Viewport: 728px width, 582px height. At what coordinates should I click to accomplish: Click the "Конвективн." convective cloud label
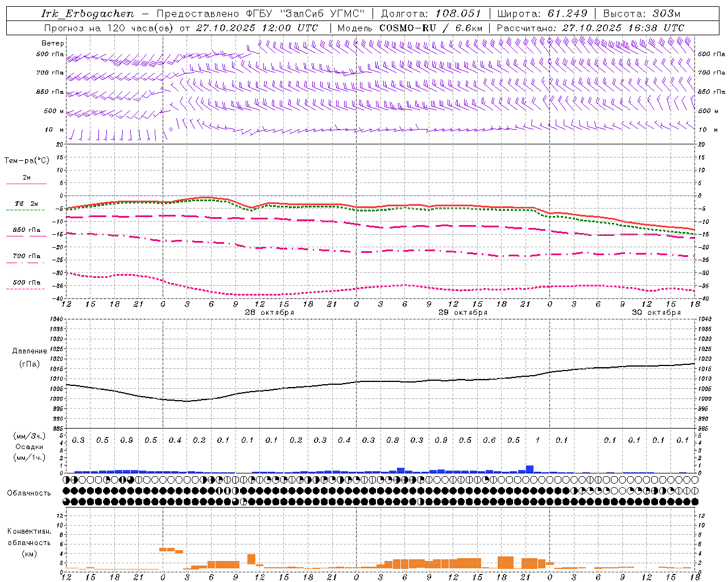(29, 531)
